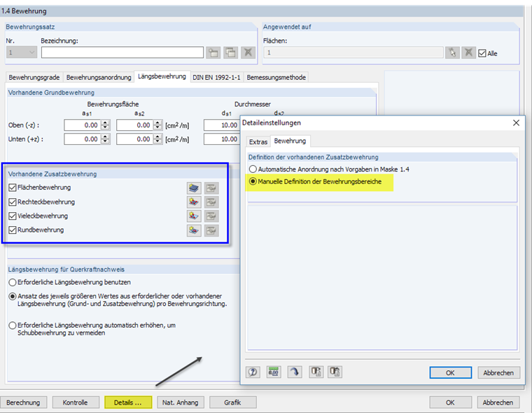The width and height of the screenshot is (532, 413).
Task: Click the Unten as2 spinner arrows
Action: coord(157,139)
